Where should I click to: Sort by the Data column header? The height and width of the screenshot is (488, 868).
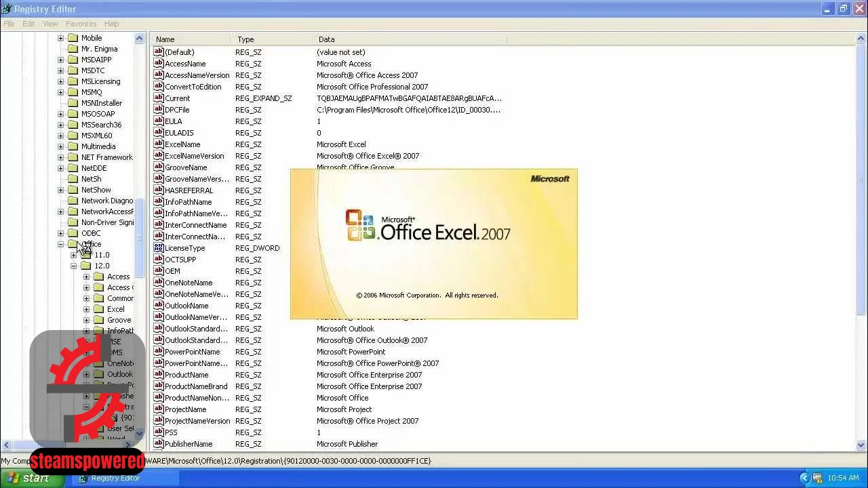(410, 39)
